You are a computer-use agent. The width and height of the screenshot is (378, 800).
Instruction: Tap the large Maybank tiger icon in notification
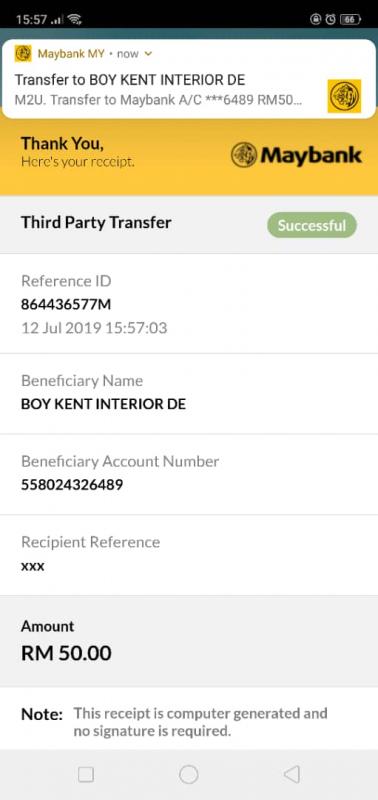point(344,96)
